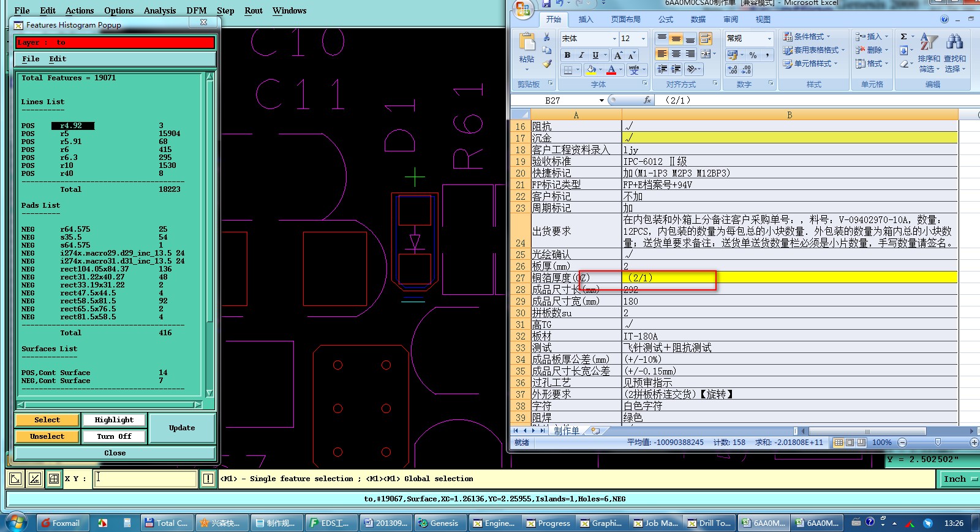The width and height of the screenshot is (980, 532).
Task: Click the zoom out minus button in Excel
Action: pos(902,443)
